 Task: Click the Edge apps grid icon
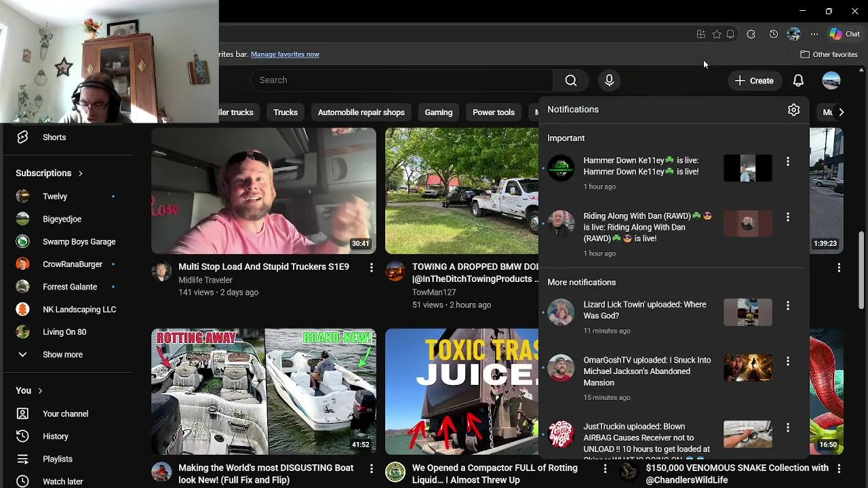701,34
